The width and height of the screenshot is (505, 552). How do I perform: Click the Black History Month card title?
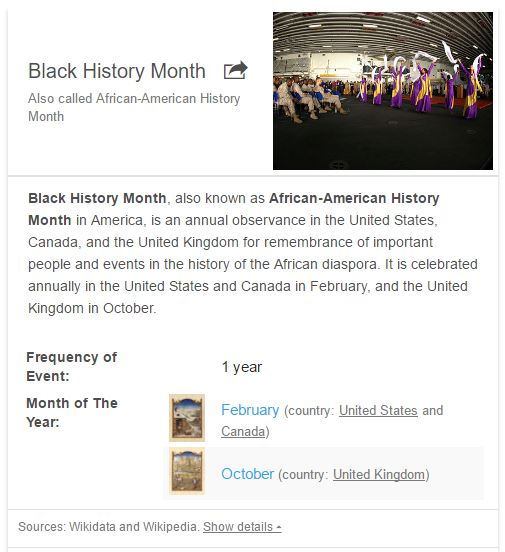point(117,71)
